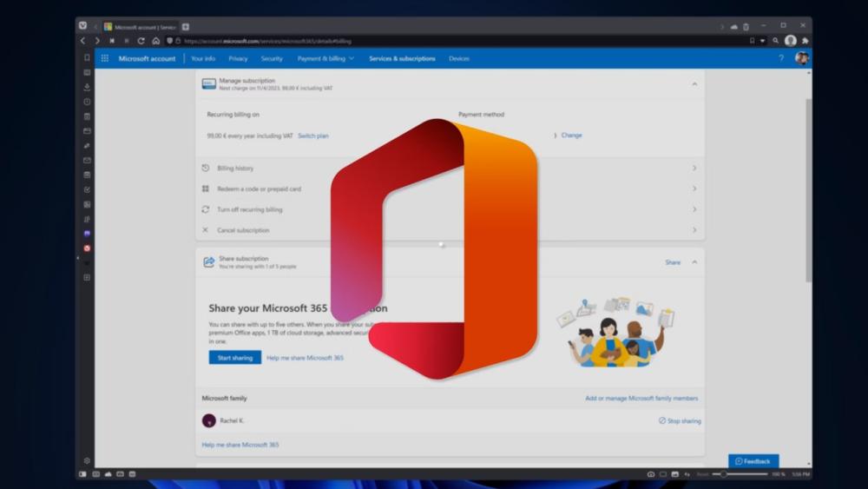Go to the Devices tab
This screenshot has height=489, width=868.
(x=459, y=59)
